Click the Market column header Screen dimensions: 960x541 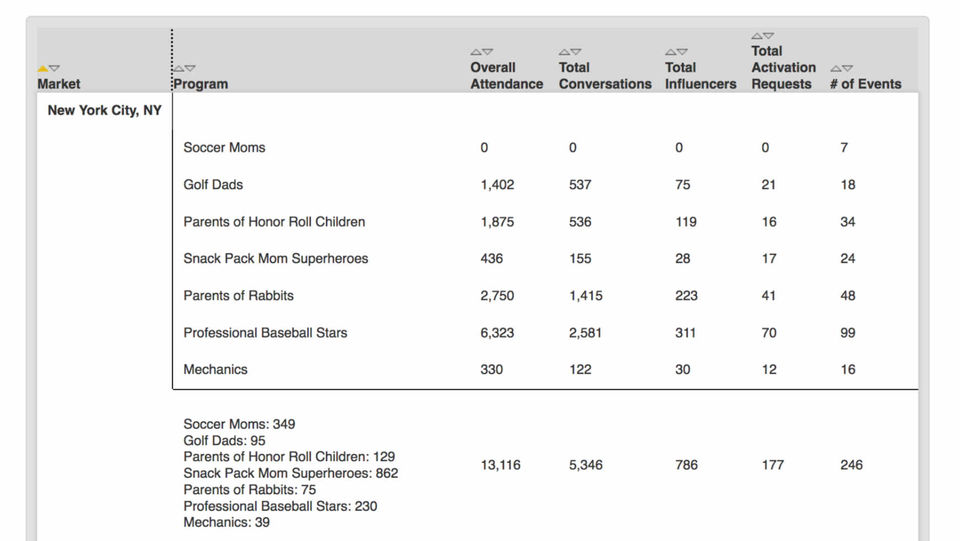point(59,84)
